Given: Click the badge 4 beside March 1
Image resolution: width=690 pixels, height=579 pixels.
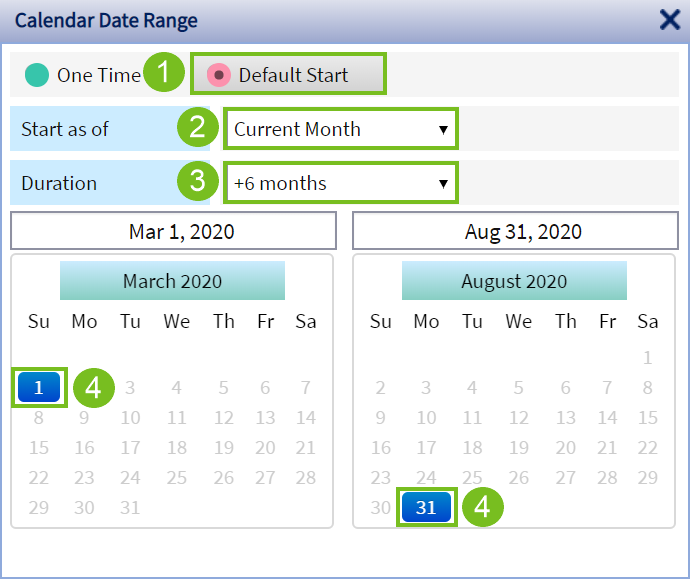Looking at the screenshot, I should click(x=93, y=387).
